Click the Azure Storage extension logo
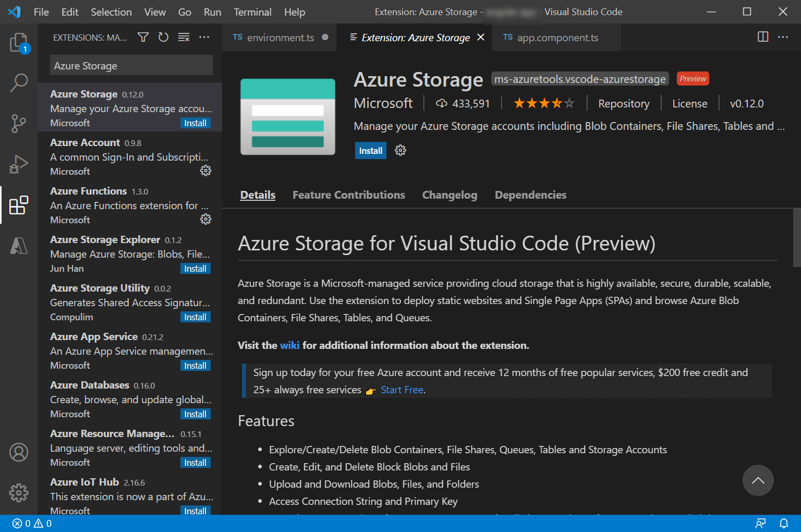 coord(288,117)
